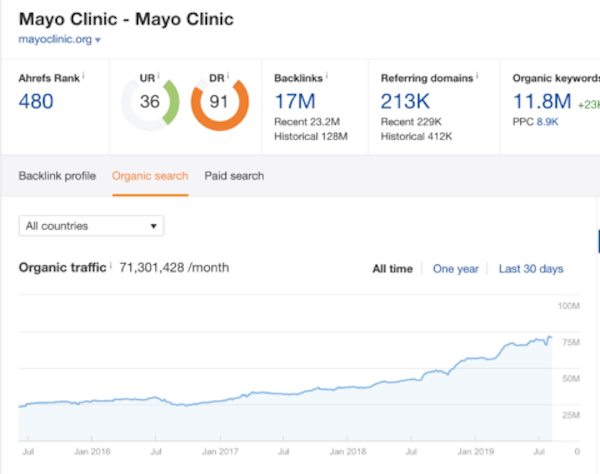
Task: Click the Historical 412K referring domains text
Action: click(416, 136)
